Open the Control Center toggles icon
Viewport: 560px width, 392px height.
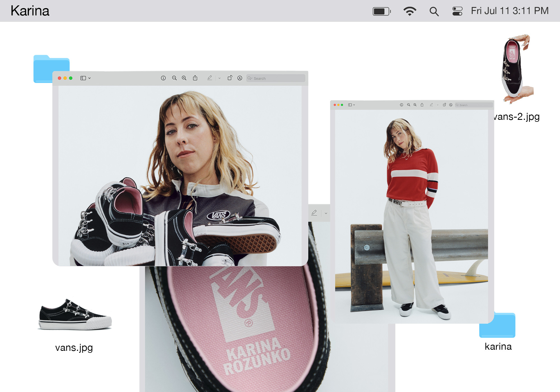tap(457, 11)
